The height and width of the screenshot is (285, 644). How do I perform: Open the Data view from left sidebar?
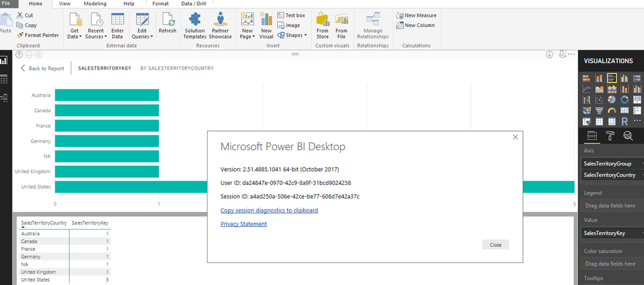point(4,79)
